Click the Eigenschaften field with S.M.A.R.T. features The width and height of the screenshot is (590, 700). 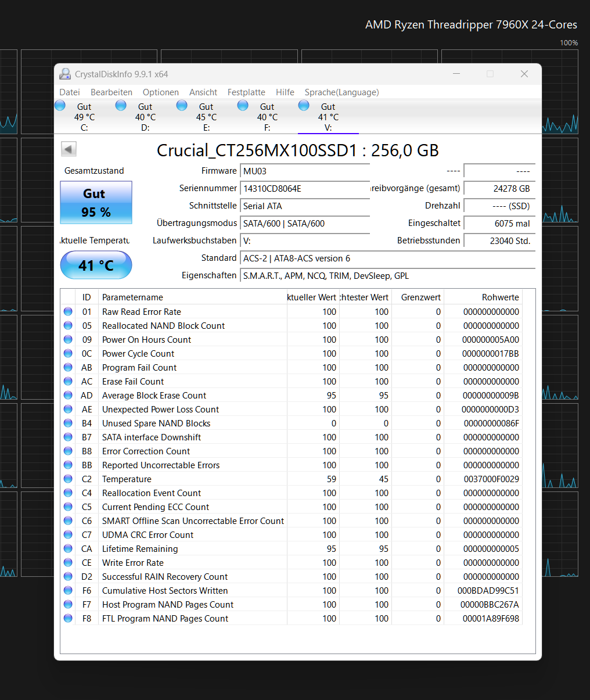pos(387,276)
